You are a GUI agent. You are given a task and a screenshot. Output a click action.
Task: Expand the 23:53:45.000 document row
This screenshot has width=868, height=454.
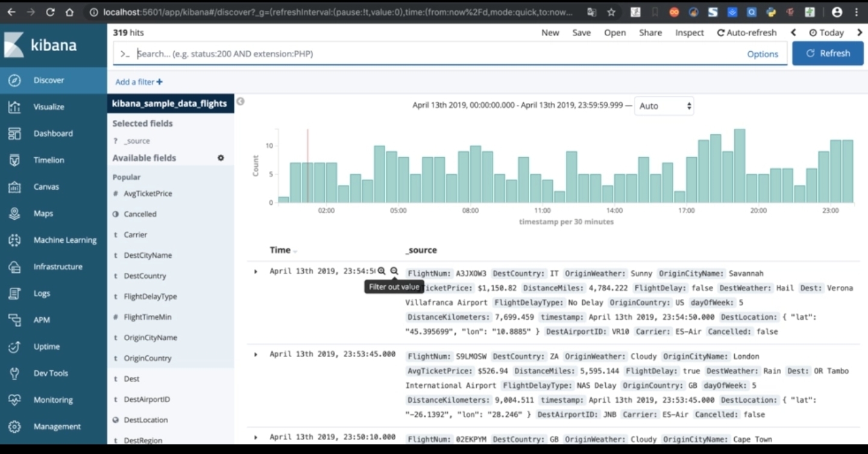click(x=256, y=355)
